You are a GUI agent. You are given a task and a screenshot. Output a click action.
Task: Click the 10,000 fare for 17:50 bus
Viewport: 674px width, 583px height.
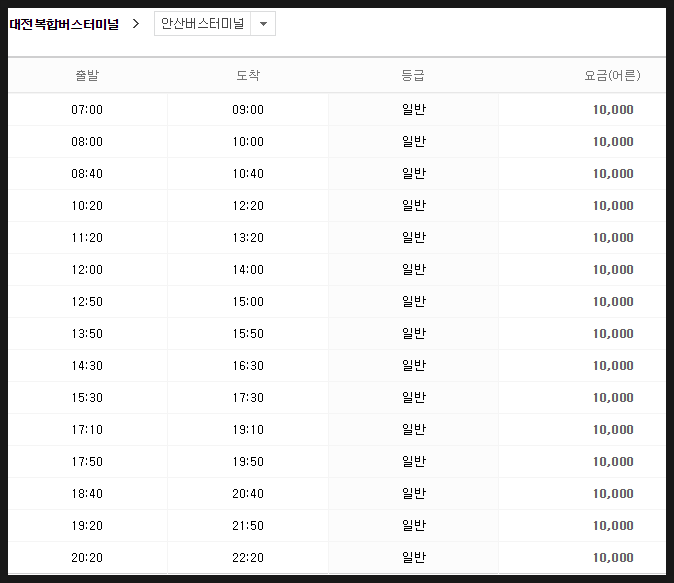point(613,461)
